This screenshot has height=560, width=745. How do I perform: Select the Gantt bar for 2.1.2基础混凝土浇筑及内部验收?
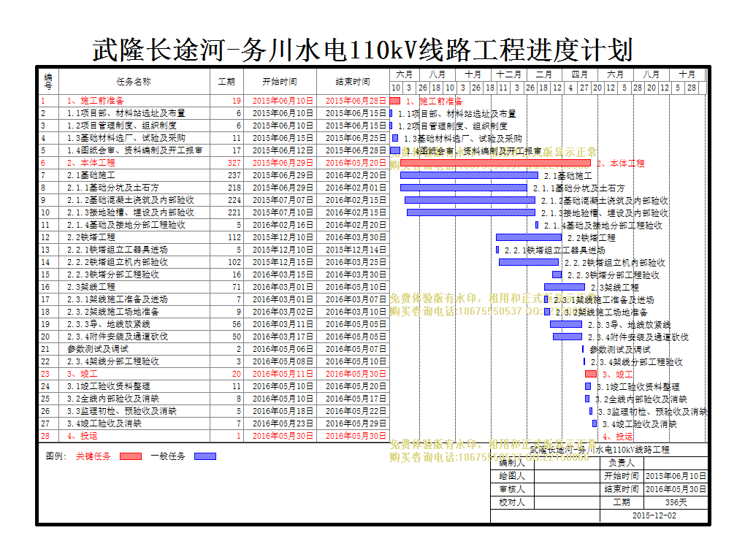(470, 200)
